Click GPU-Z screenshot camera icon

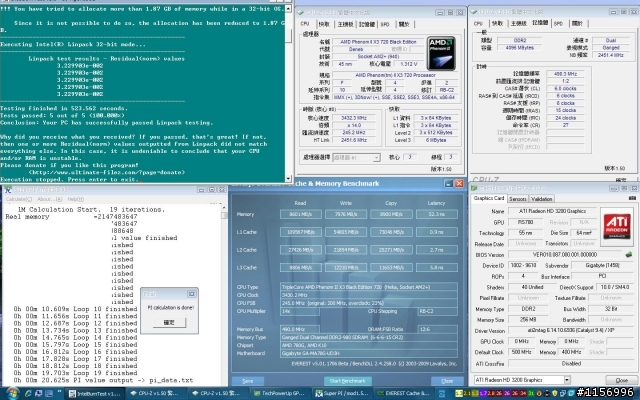(632, 198)
